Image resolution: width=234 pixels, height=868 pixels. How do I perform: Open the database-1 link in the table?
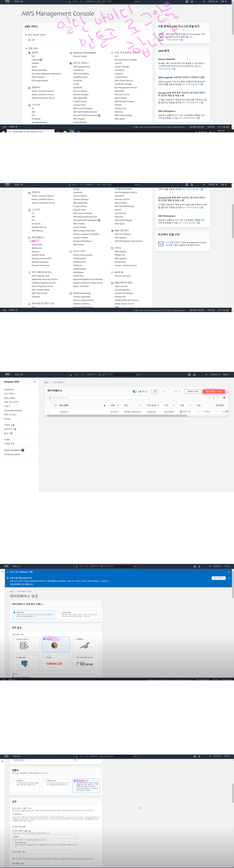point(64,412)
